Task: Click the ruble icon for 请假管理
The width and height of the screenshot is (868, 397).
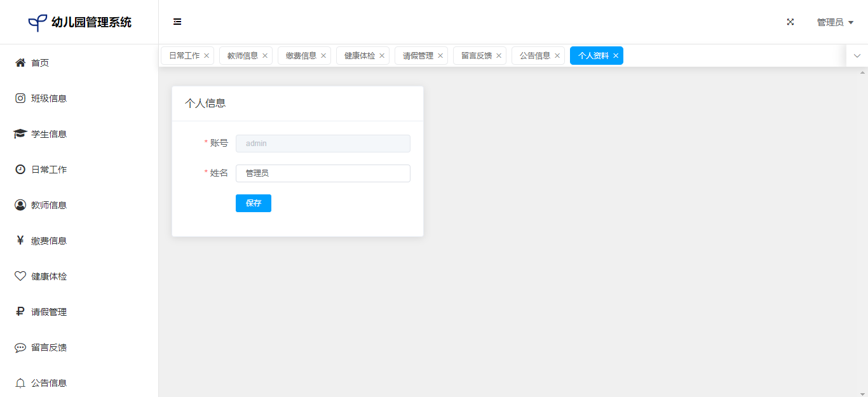Action: (x=20, y=312)
